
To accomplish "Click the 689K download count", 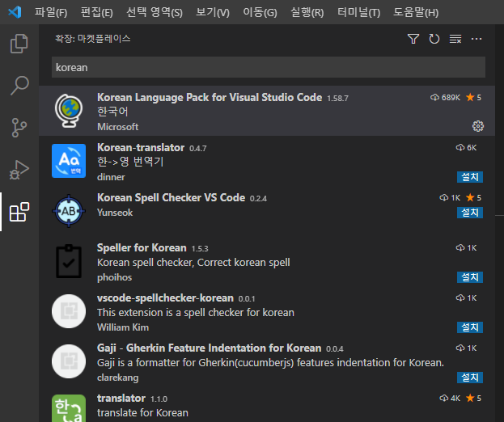I will (445, 97).
